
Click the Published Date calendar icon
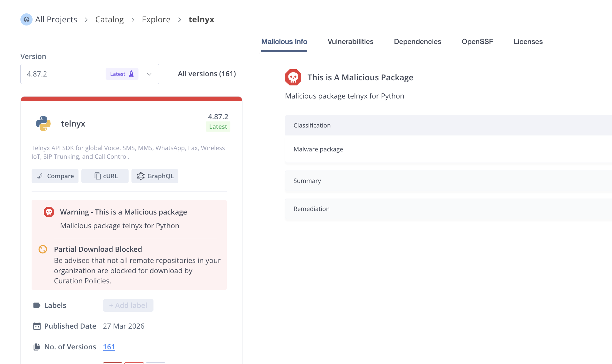click(37, 326)
